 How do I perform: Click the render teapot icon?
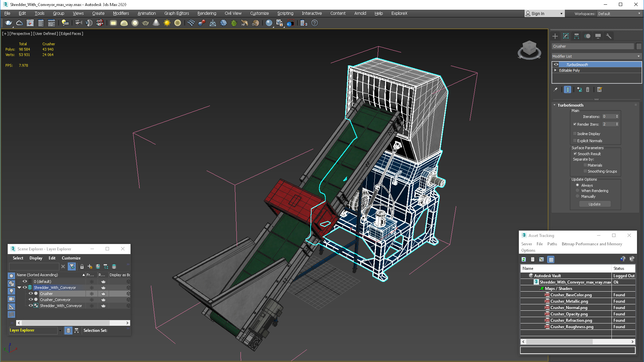click(x=8, y=23)
